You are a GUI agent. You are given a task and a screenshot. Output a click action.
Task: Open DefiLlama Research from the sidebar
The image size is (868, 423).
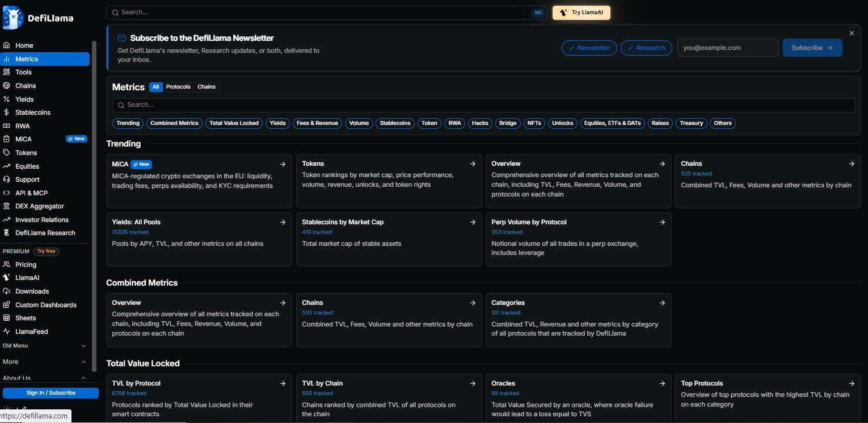click(45, 233)
